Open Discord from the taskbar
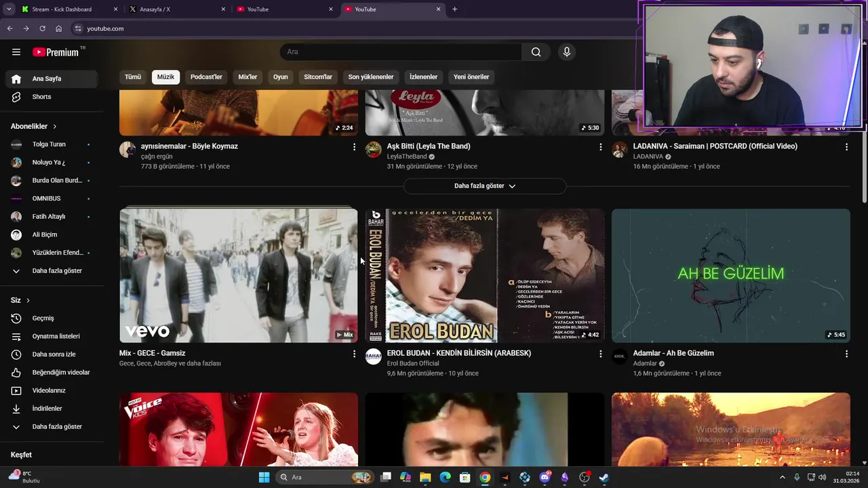Screen dimensions: 868x488 (545, 477)
